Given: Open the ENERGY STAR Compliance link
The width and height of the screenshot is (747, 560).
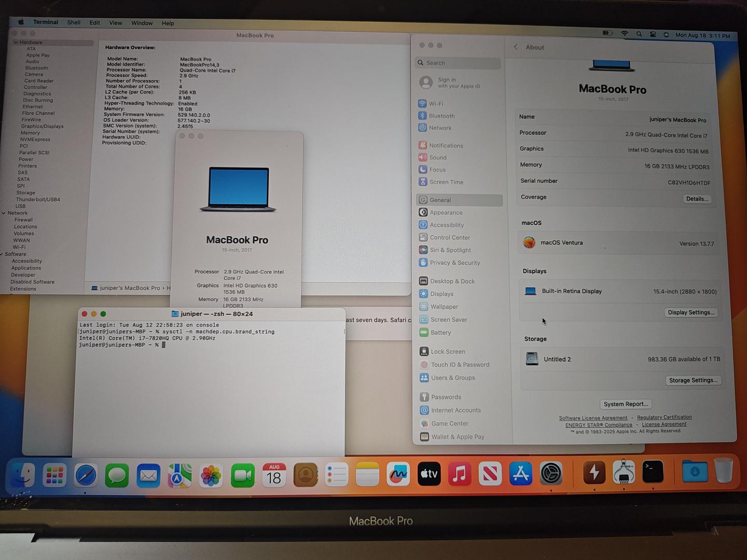Looking at the screenshot, I should pyautogui.click(x=599, y=425).
